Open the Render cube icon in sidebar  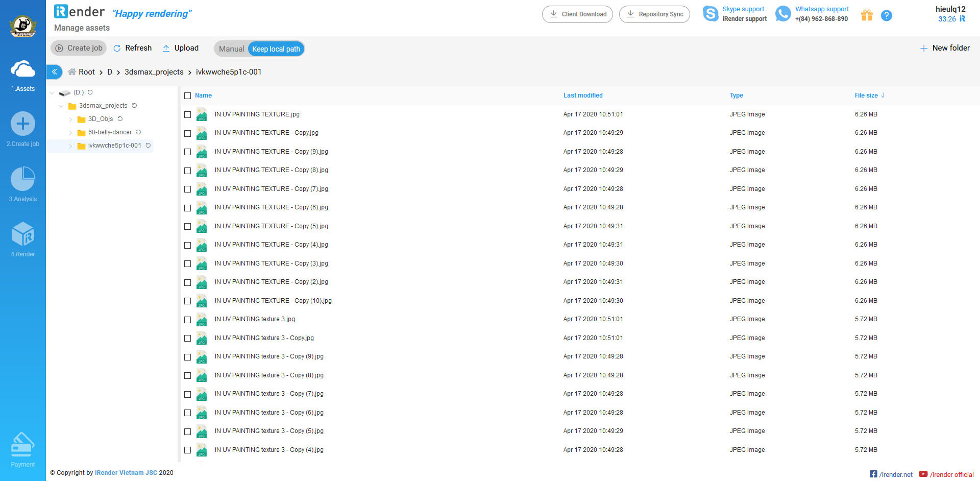(23, 234)
